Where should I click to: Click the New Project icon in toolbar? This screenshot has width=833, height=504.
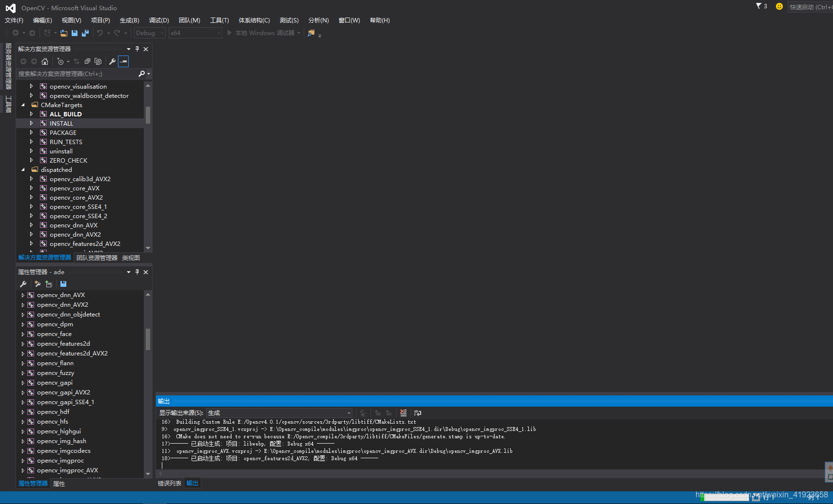[x=47, y=33]
